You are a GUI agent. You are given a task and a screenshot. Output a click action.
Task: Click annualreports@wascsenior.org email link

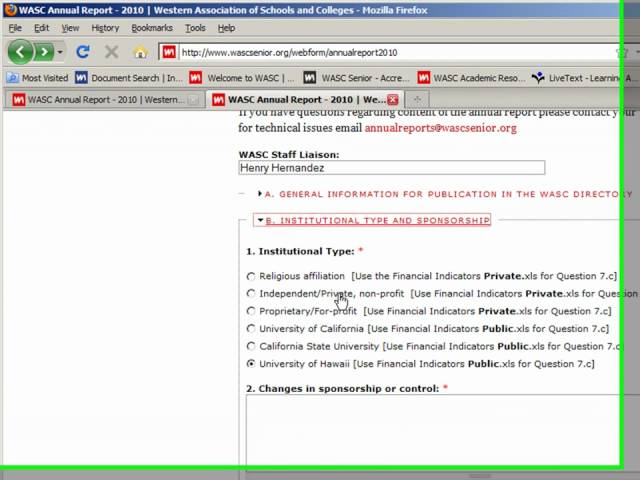click(440, 128)
